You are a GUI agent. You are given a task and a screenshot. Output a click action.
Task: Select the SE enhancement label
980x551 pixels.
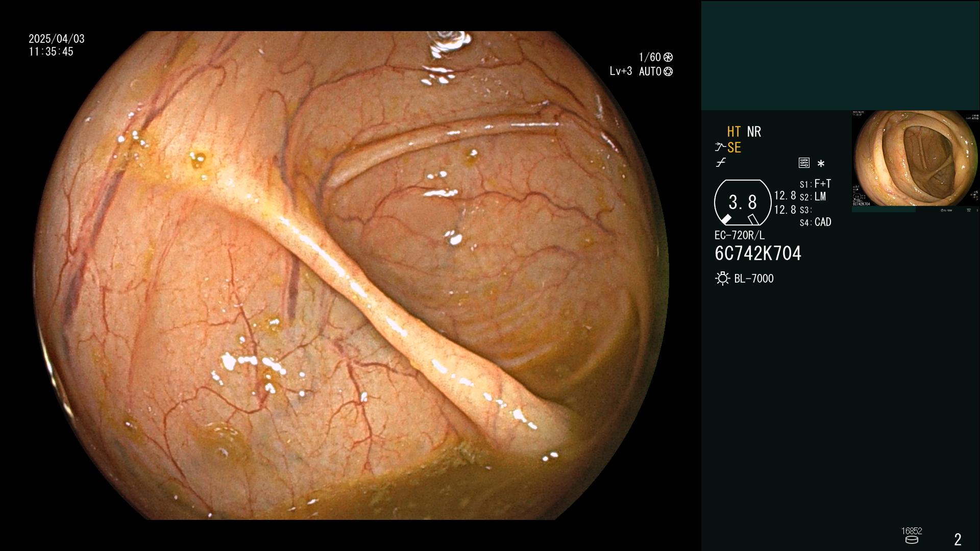coord(734,148)
